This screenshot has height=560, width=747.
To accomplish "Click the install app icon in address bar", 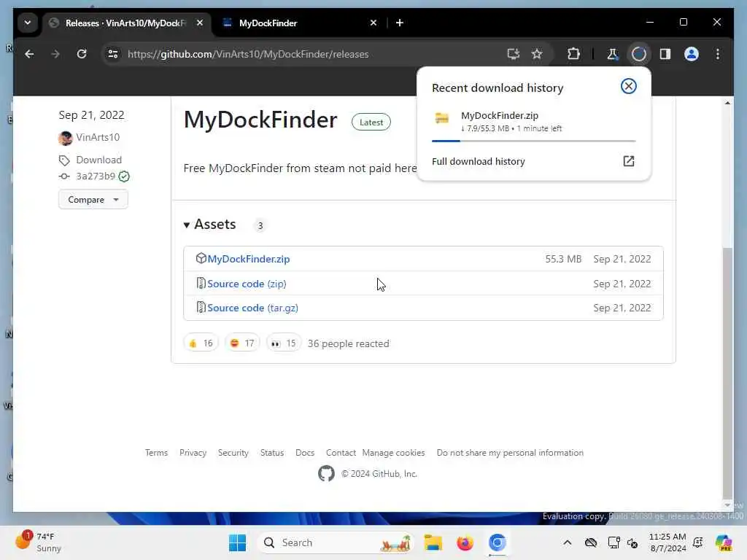I will pos(513,54).
